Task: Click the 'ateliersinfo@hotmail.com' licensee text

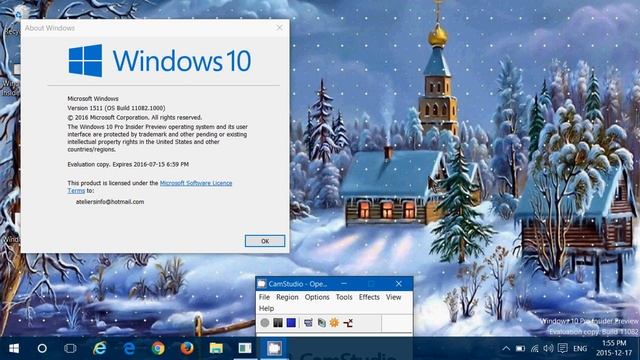Action: coord(110,202)
